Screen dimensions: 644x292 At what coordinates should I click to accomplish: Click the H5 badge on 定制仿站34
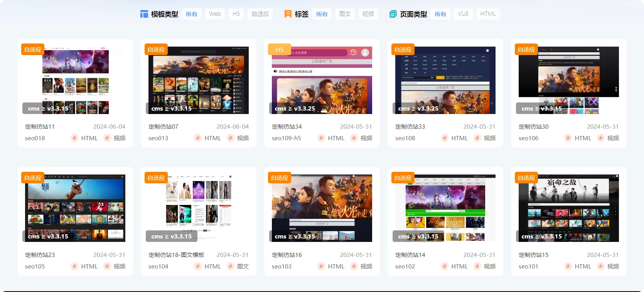pos(280,49)
